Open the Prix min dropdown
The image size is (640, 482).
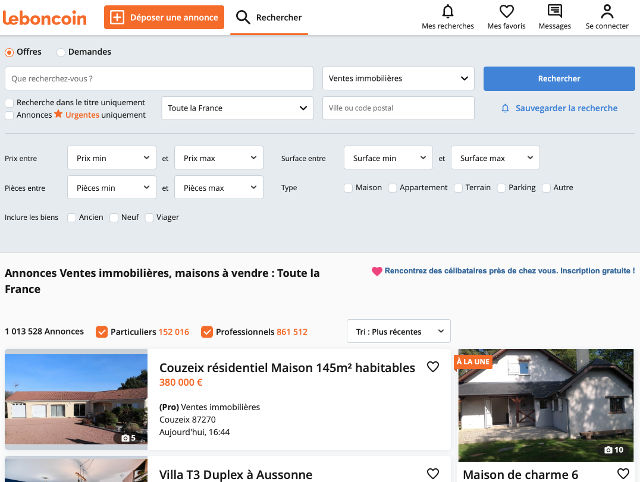tap(112, 158)
